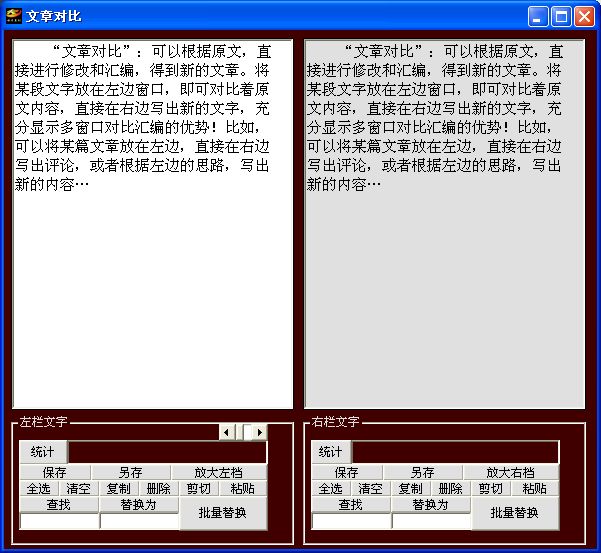Maximize the 文章对比 window
The image size is (601, 553).
point(561,16)
